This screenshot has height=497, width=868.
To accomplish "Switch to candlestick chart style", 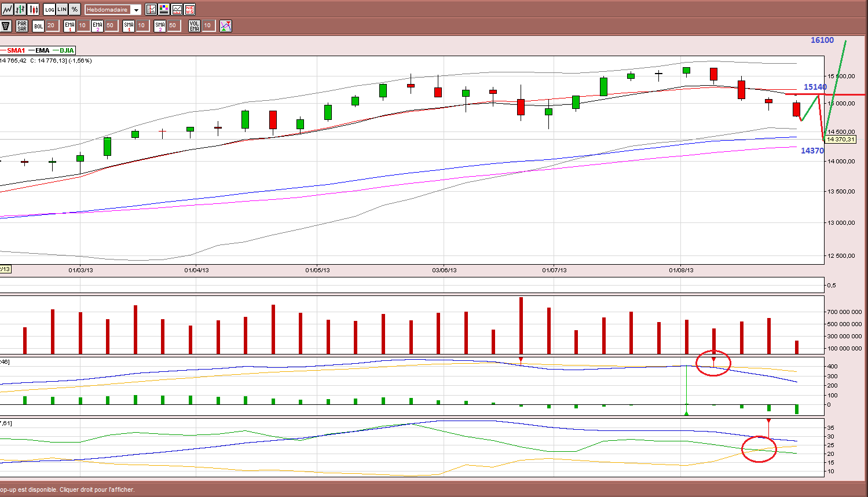I will (x=34, y=9).
